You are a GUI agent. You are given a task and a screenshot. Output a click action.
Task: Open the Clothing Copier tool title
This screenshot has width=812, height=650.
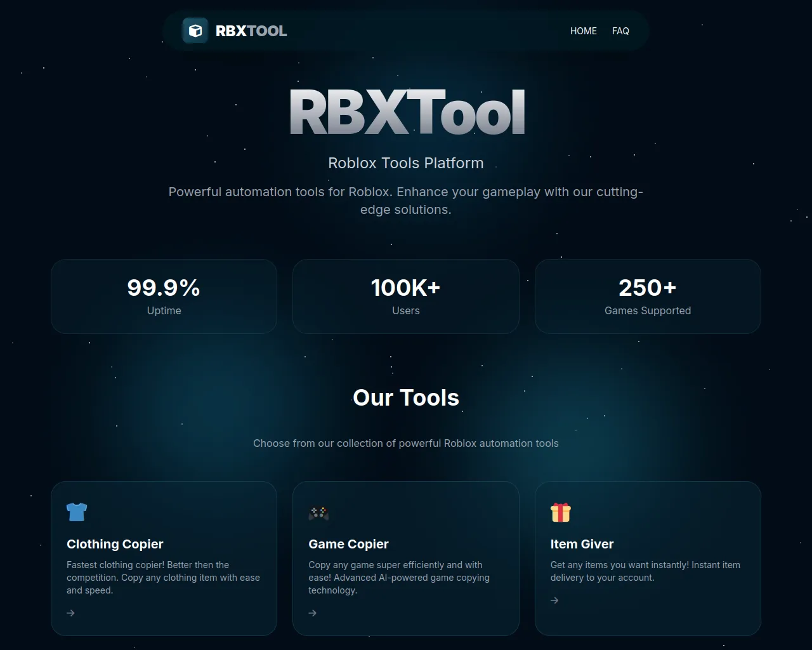tap(115, 544)
